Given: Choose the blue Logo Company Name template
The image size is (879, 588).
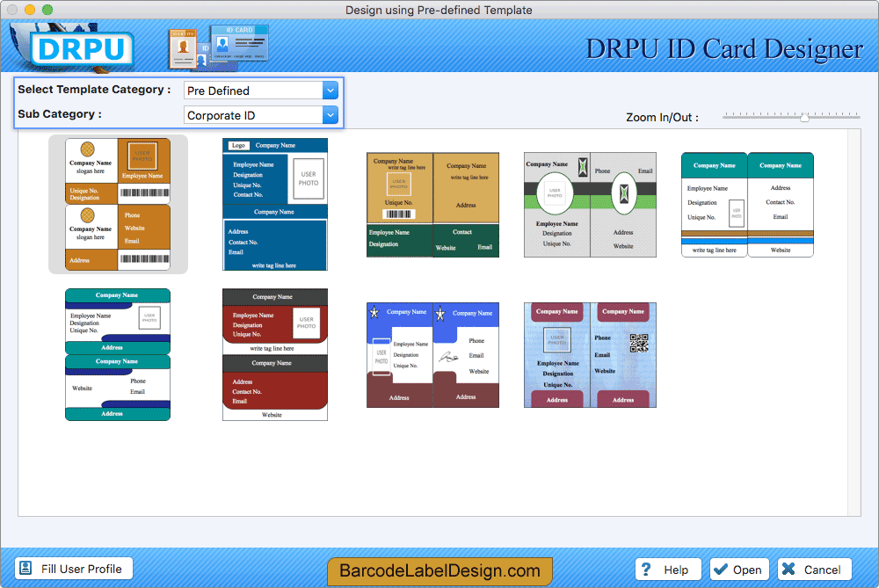Looking at the screenshot, I should (274, 205).
